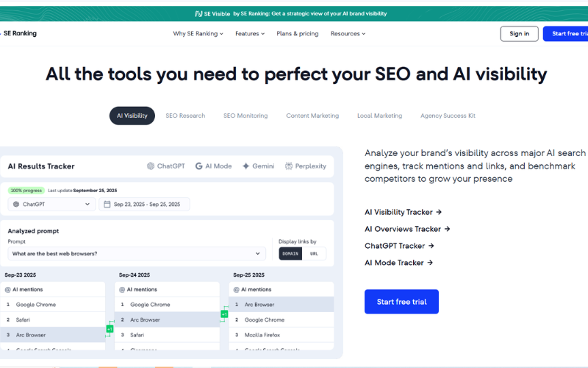Open the Content Marketing tab

[312, 116]
